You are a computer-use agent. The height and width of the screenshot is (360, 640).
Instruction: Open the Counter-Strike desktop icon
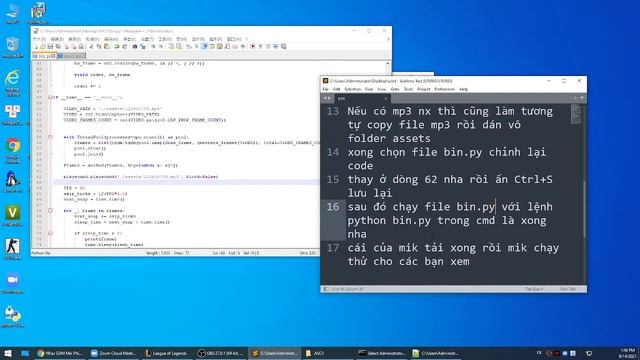[13, 249]
